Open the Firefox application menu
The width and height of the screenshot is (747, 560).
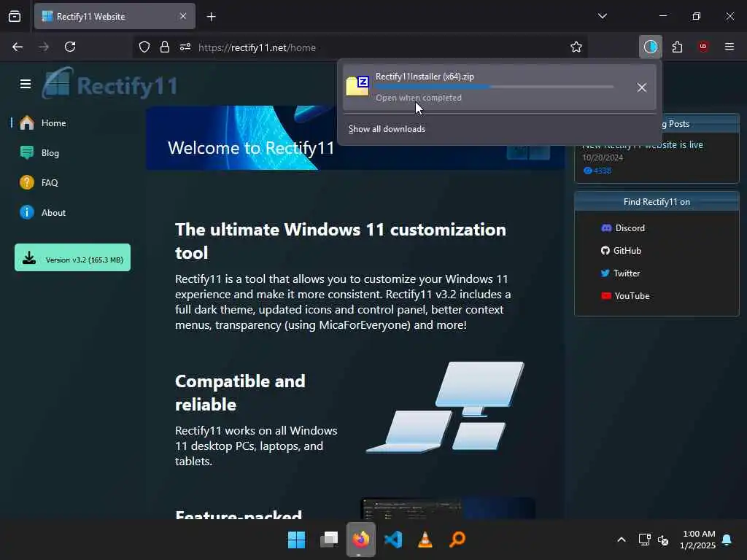click(x=729, y=47)
